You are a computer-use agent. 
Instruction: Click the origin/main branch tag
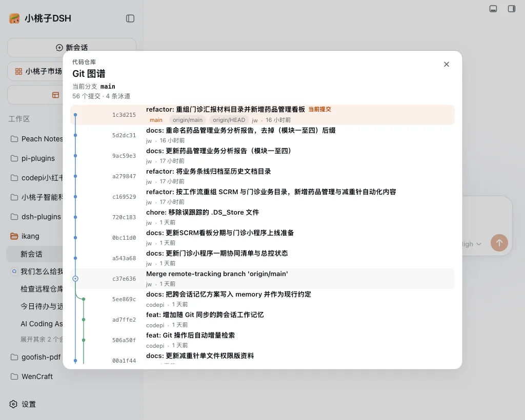(188, 120)
